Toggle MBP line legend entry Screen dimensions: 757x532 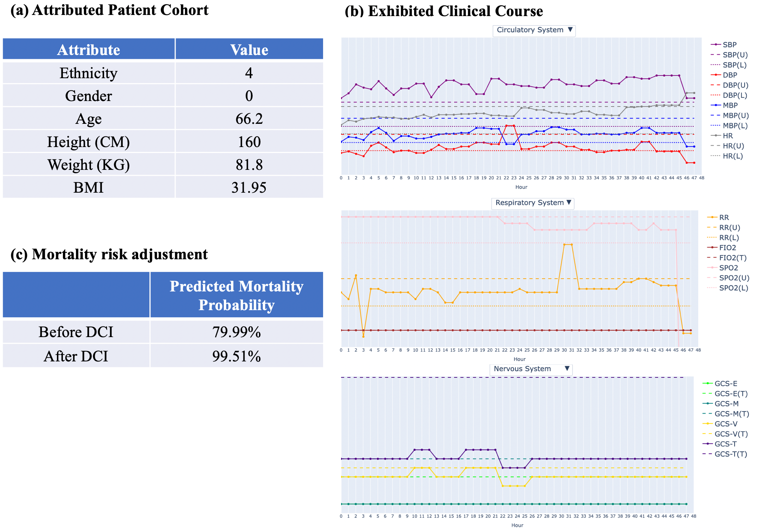(730, 106)
